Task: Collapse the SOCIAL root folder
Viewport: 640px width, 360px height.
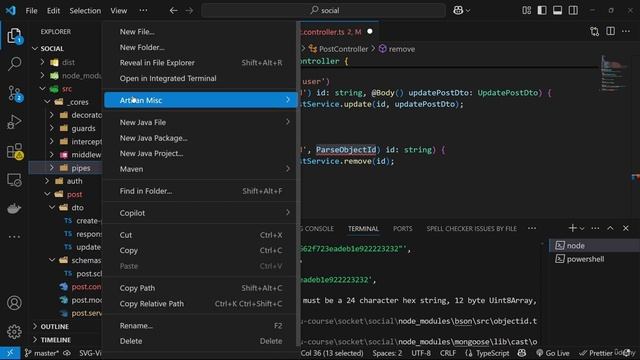Action: [35, 49]
